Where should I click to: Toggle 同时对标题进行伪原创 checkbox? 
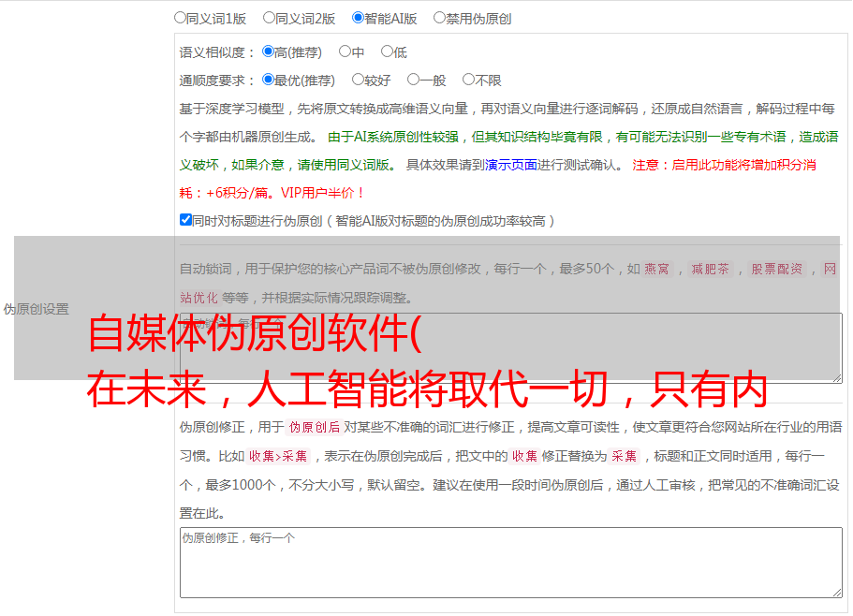point(185,220)
